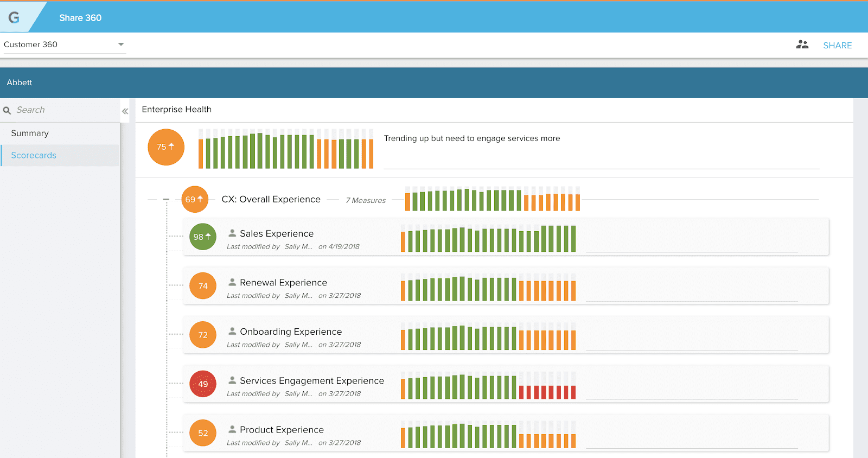Collapse the CX Overall Experience group
This screenshot has height=458, width=868.
pyautogui.click(x=166, y=200)
